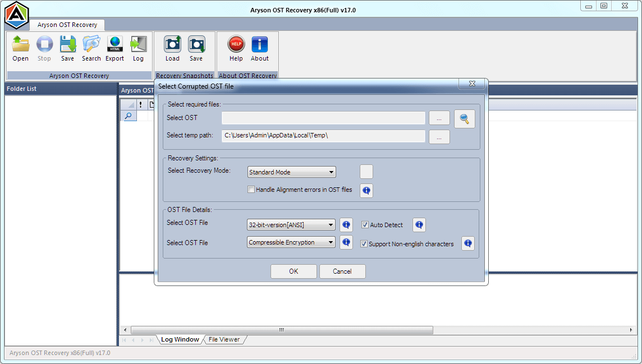
Task: Click the info icon beside Support Non-english characters
Action: (x=468, y=243)
